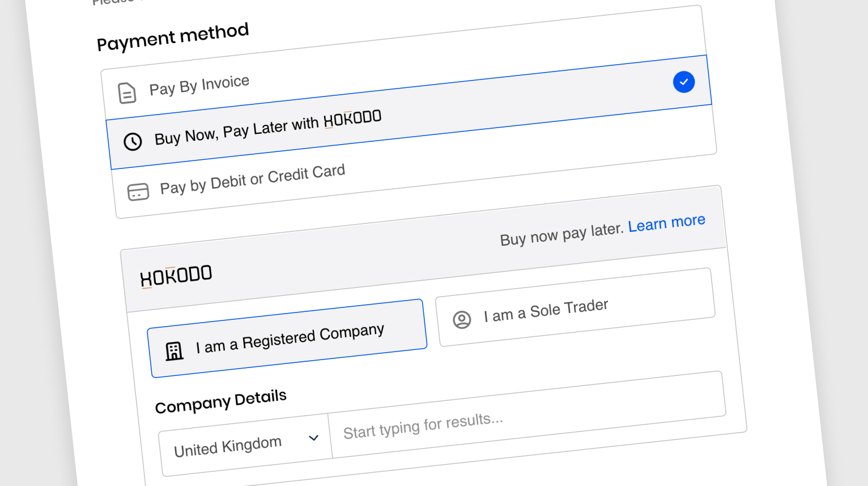Viewport: 868px width, 486px height.
Task: Click the building icon for Registered Company
Action: [174, 351]
